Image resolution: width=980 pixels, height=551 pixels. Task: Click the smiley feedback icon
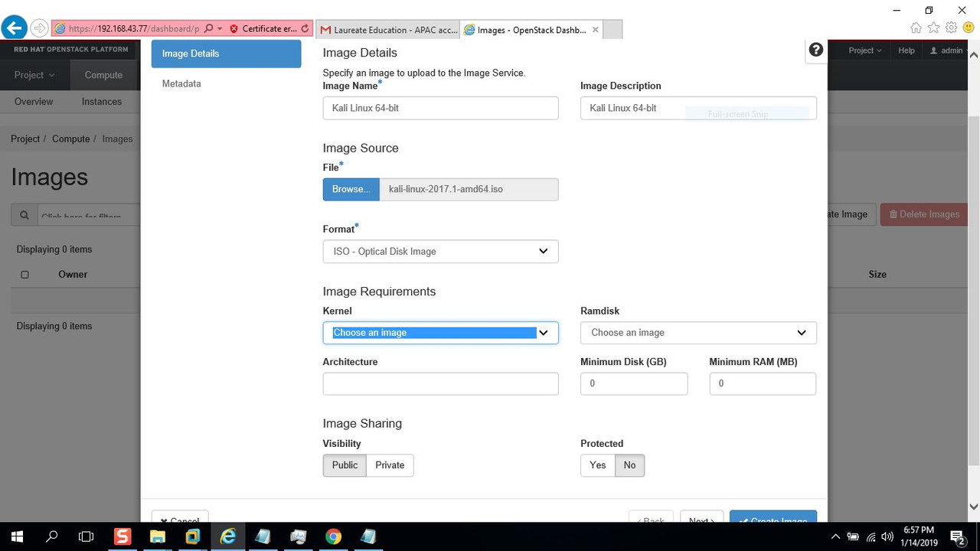(969, 28)
